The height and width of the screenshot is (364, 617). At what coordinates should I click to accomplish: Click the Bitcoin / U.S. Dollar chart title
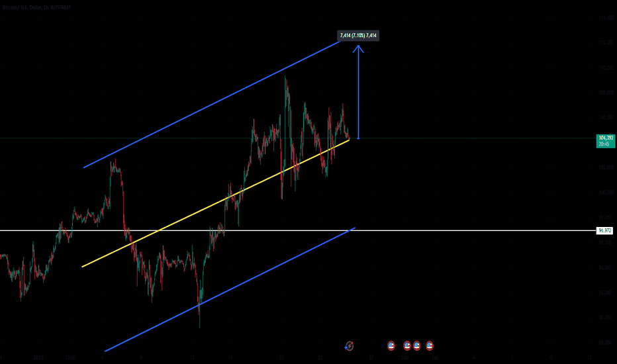tap(36, 7)
